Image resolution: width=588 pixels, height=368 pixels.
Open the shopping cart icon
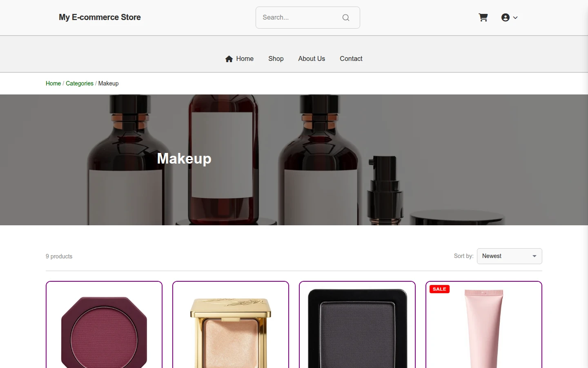click(483, 18)
